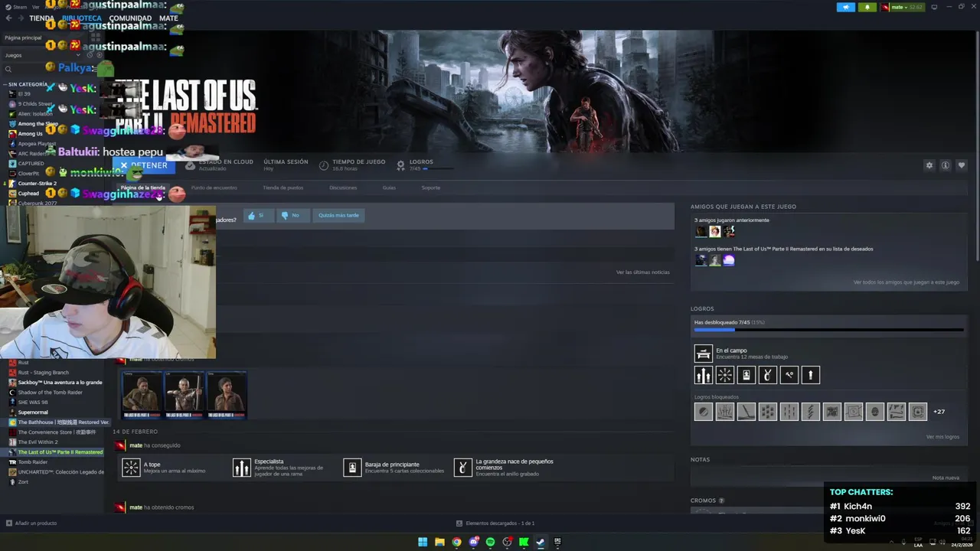980x551 pixels.
Task: Open Tienda de puntos tab
Action: pos(283,187)
